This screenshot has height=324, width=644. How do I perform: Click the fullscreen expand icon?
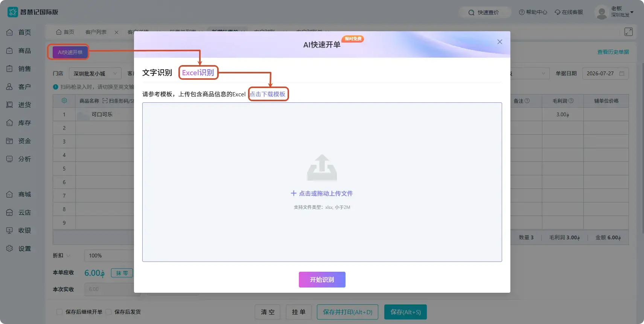coord(628,32)
